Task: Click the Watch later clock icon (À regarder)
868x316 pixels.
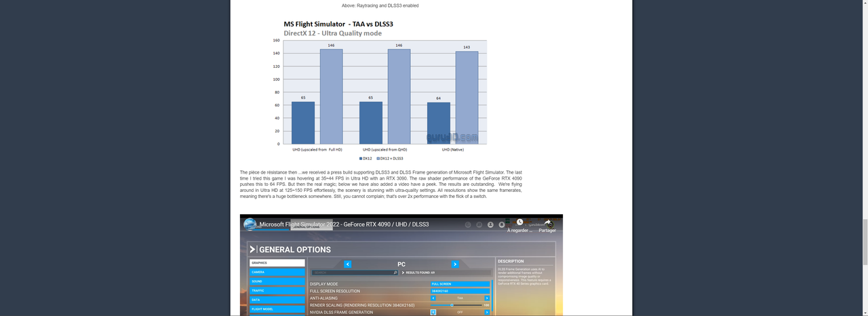Action: coord(519,222)
